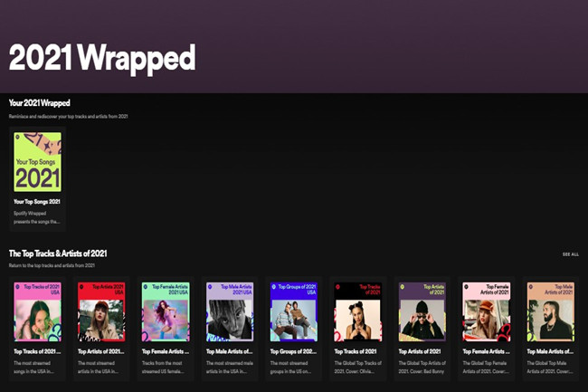The width and height of the screenshot is (588, 392).
Task: Select 'Reminisce and rediscover your top tracks' subtitle
Action: pos(68,116)
